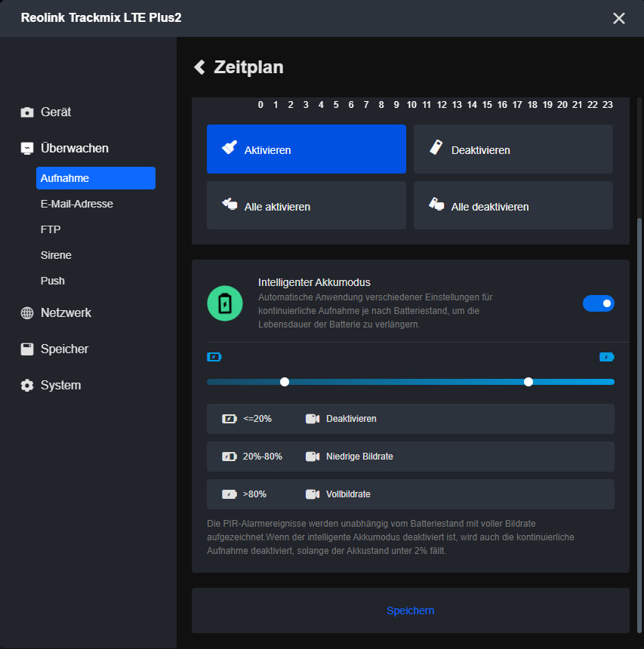
Task: Open the Speicher section
Action: pyautogui.click(x=65, y=349)
